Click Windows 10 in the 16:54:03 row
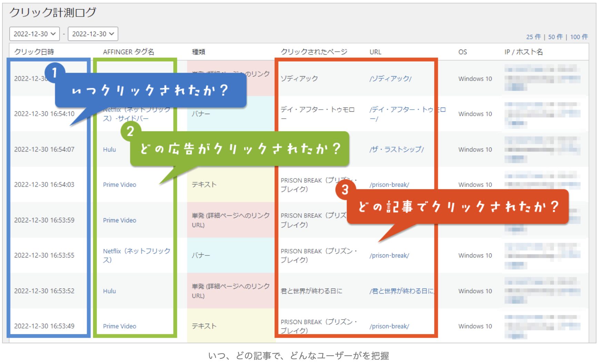602x364 pixels. (475, 185)
